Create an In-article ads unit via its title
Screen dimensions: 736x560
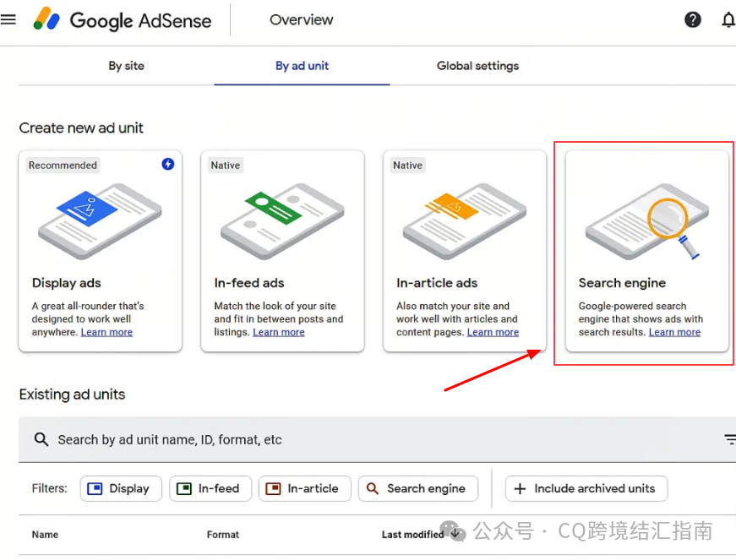click(437, 283)
